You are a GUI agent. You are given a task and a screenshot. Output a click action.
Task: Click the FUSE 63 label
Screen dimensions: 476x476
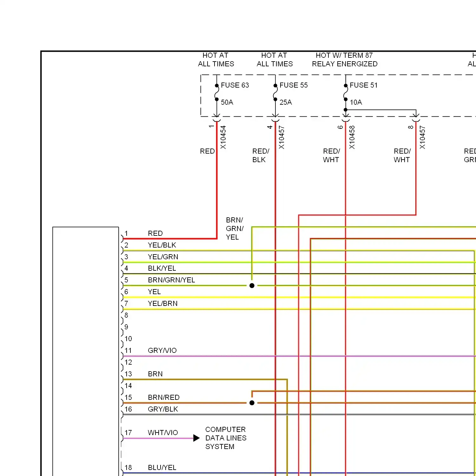click(235, 85)
